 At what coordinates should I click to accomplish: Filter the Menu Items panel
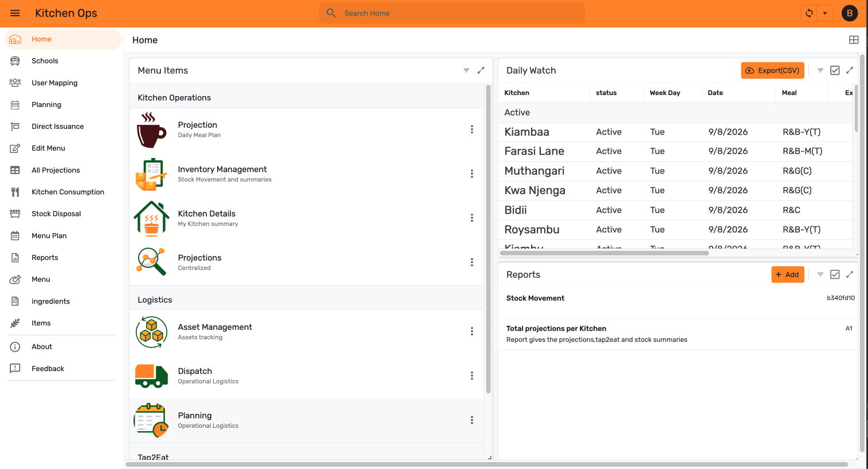tap(466, 70)
